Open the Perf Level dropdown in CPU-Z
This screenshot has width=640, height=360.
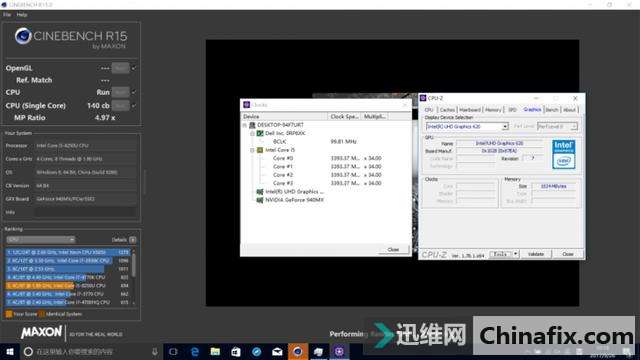click(x=557, y=127)
